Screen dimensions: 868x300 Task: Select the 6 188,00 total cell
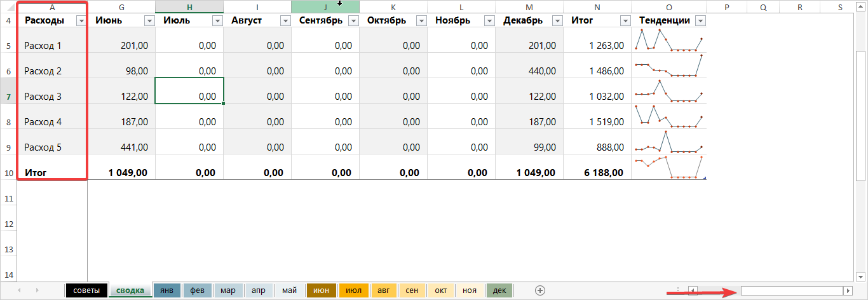coord(597,173)
